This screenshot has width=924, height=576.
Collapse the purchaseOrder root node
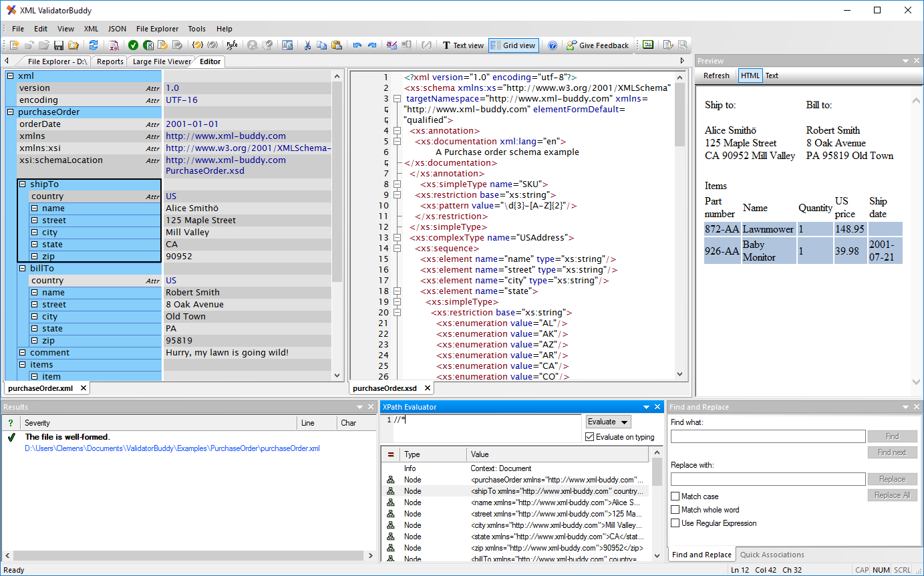point(10,112)
